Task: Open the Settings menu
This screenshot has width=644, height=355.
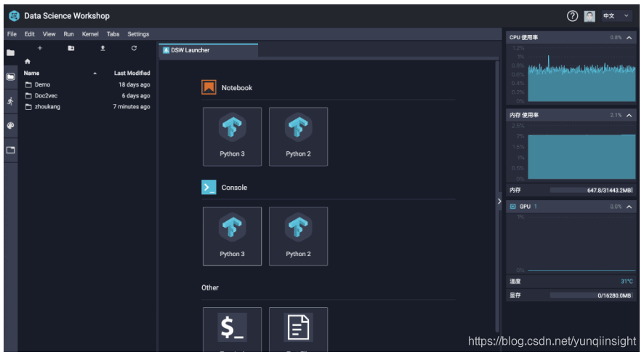Action: click(138, 34)
